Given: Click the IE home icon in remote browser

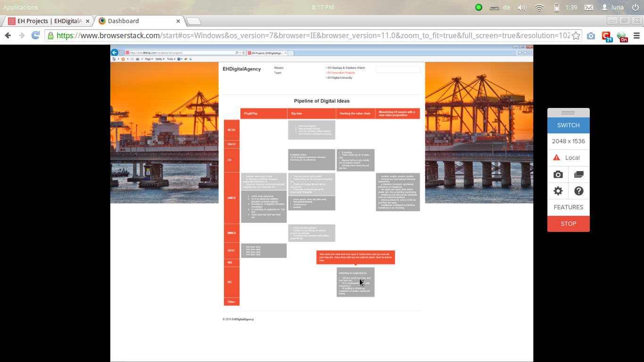Looking at the screenshot, I should point(520,52).
